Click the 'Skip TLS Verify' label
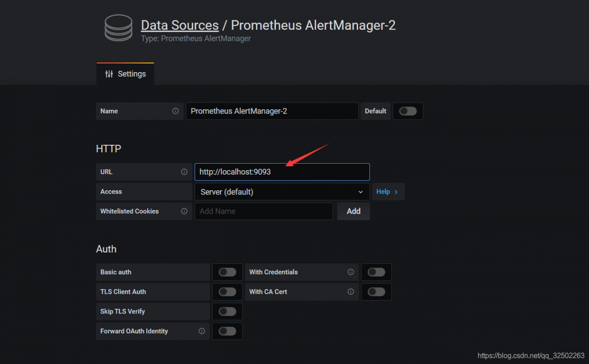 point(123,312)
